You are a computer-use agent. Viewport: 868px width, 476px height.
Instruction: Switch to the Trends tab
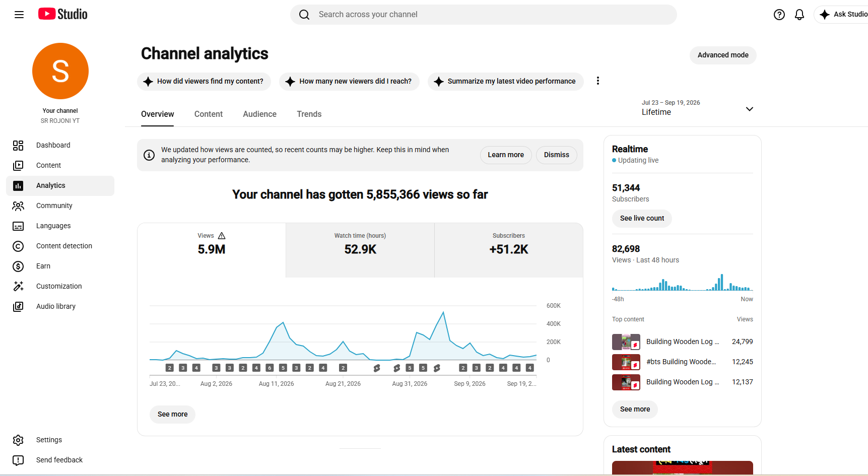(309, 114)
